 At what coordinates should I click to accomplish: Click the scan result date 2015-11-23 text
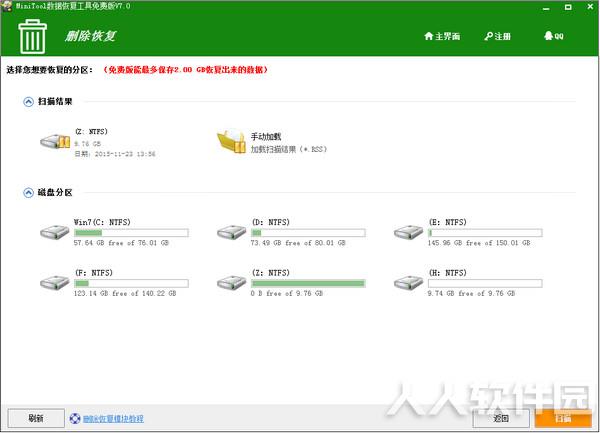(x=115, y=154)
